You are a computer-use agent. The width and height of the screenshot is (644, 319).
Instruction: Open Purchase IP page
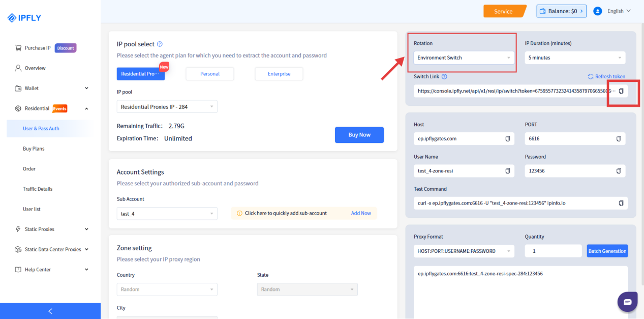coord(38,48)
